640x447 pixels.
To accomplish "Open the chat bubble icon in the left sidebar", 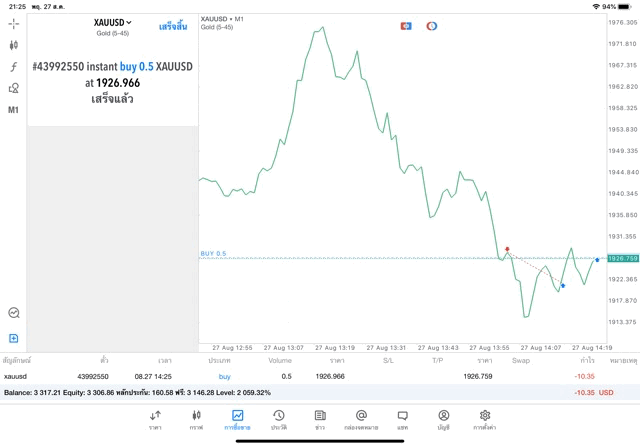I will click(14, 313).
